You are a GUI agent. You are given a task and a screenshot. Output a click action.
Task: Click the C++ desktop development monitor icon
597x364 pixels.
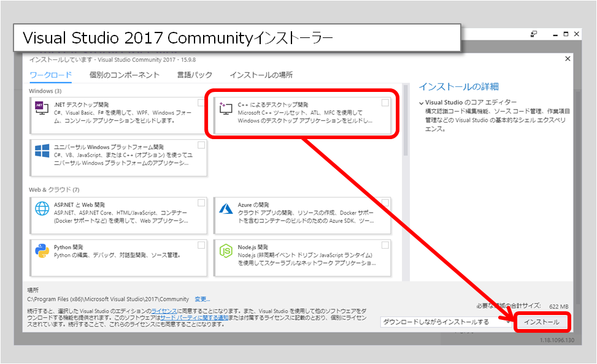click(x=225, y=108)
